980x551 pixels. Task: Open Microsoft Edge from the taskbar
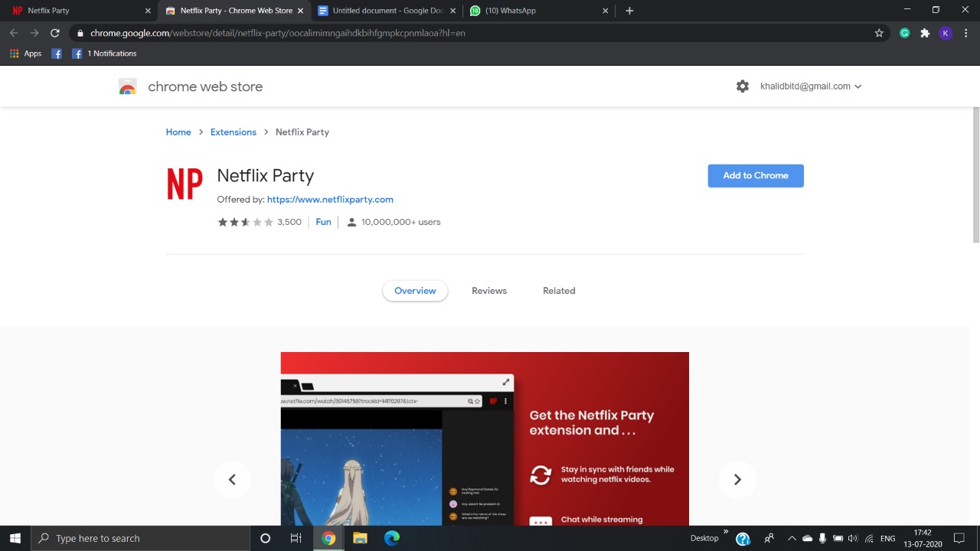(392, 538)
